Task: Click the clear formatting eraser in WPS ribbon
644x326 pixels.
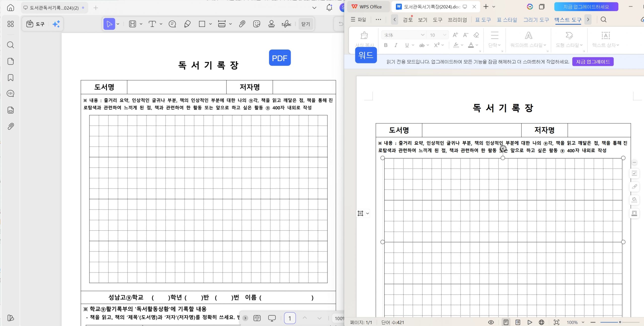Action: click(476, 35)
